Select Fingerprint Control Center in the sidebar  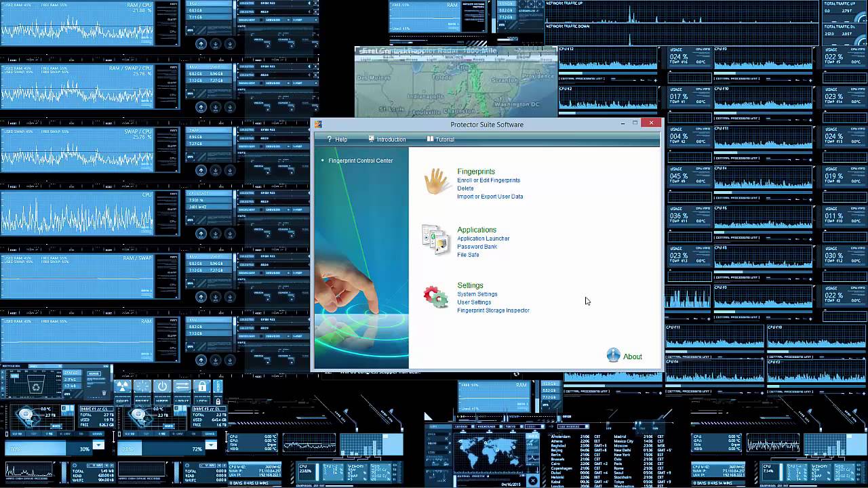pos(360,161)
